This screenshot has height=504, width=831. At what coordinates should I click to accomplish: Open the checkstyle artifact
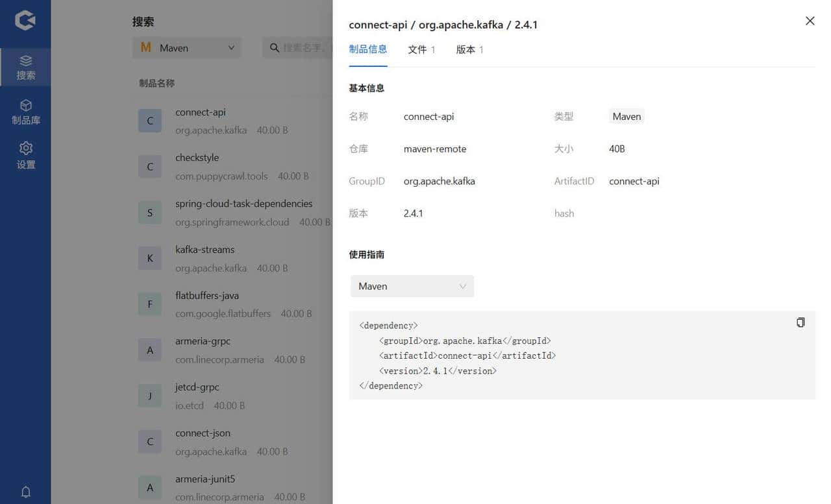click(x=197, y=158)
